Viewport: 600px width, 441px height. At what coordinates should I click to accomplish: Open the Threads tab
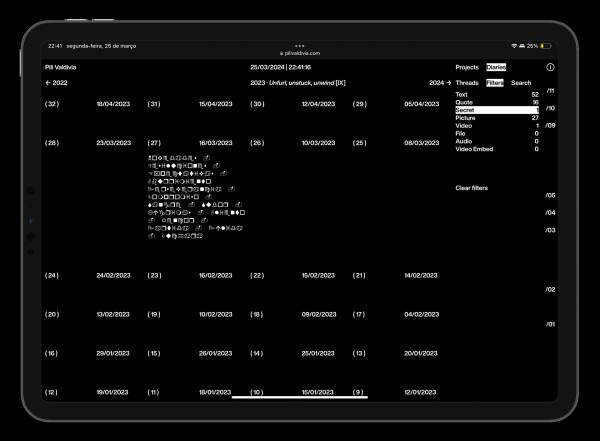coord(467,83)
